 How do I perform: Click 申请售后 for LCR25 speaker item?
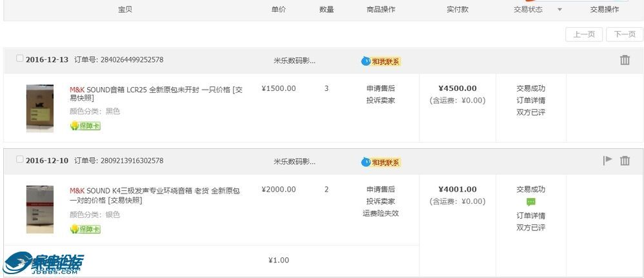381,88
